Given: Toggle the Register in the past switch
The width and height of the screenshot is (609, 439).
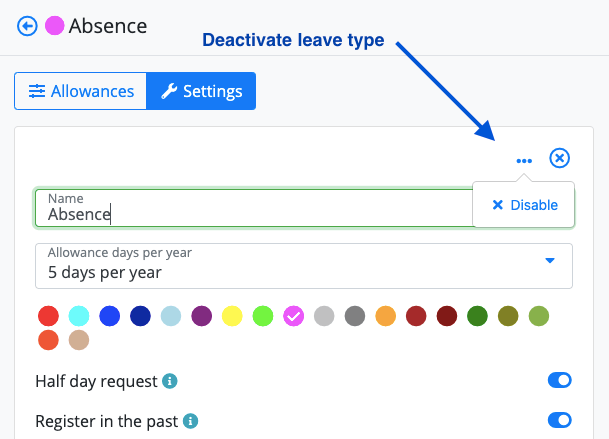Looking at the screenshot, I should [559, 420].
